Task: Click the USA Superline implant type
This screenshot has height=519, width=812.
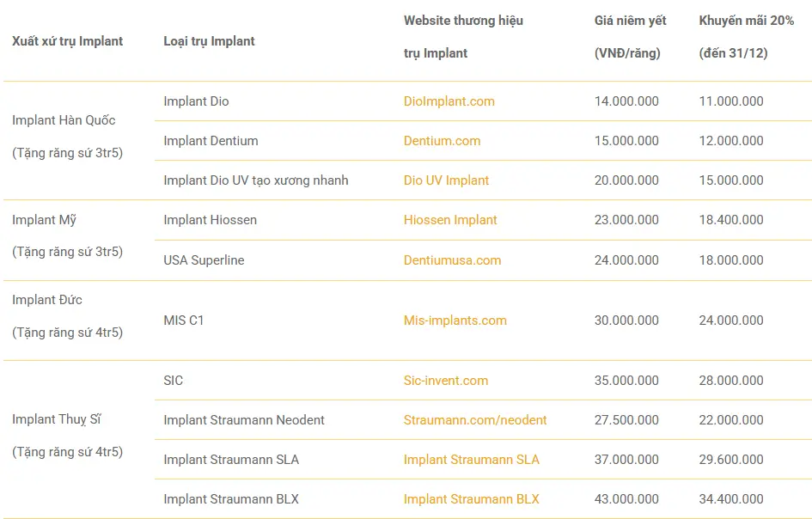Action: 204,260
